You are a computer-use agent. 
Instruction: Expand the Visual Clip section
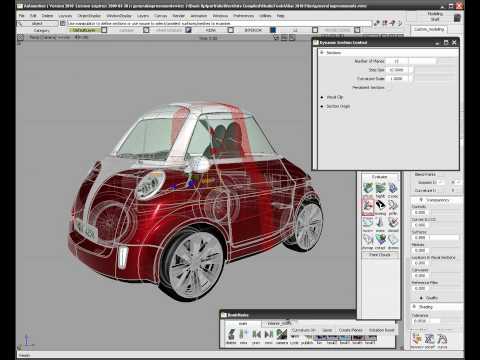click(322, 97)
